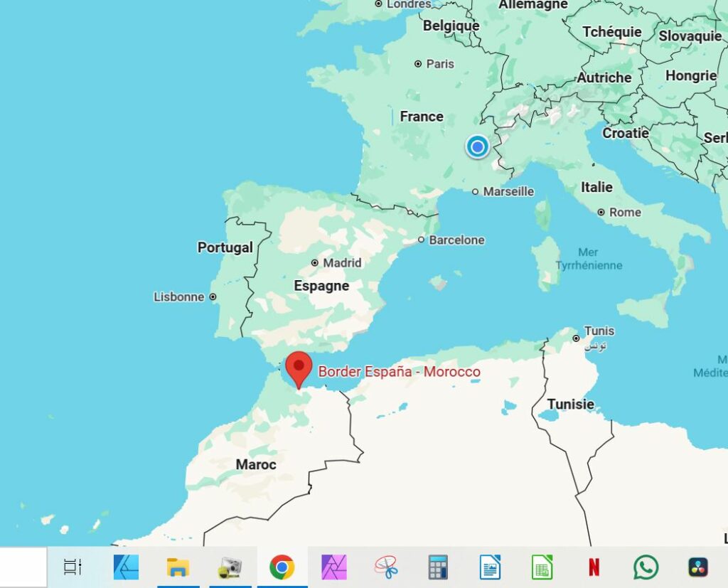Screen dimensions: 728x588
Task: Launch LibreOffice Calc from the taskbar
Action: point(542,567)
